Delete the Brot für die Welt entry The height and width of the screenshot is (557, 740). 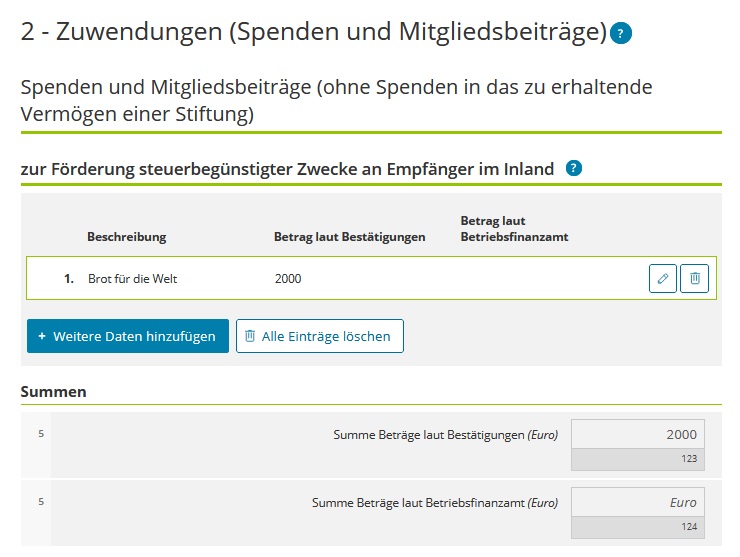[694, 278]
